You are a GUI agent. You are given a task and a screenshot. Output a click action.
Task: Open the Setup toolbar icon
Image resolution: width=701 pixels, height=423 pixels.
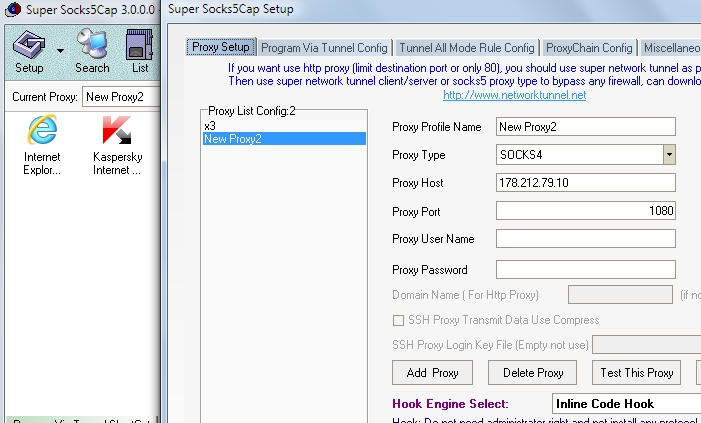pyautogui.click(x=29, y=51)
